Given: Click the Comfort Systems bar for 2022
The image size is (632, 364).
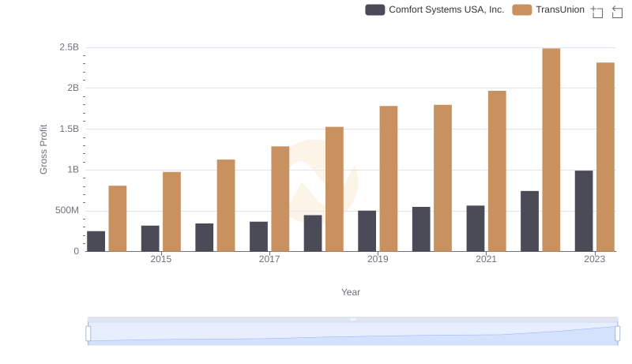Looking at the screenshot, I should click(529, 221).
